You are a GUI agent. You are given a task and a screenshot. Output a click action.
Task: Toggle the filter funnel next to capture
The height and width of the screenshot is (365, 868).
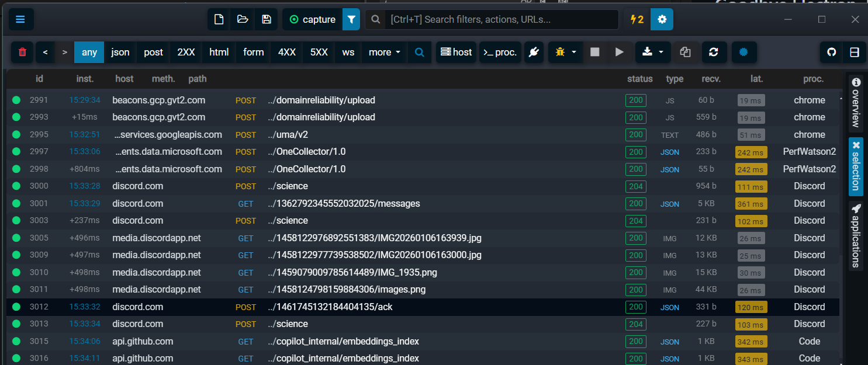point(351,19)
